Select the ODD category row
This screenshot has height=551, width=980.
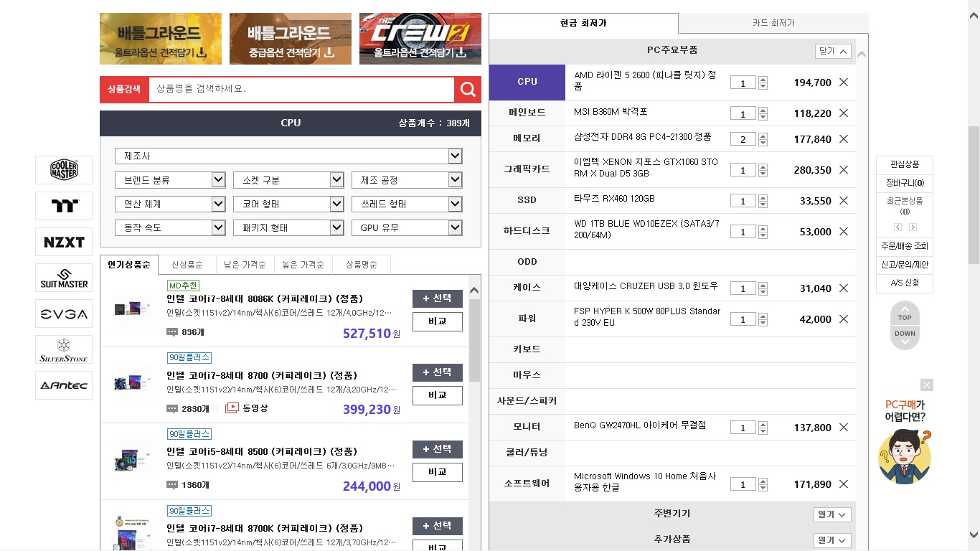pyautogui.click(x=527, y=262)
